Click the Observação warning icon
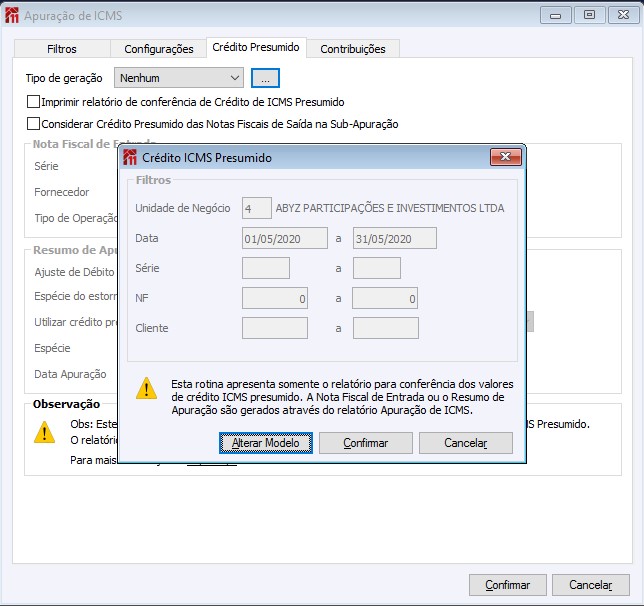 tap(44, 432)
